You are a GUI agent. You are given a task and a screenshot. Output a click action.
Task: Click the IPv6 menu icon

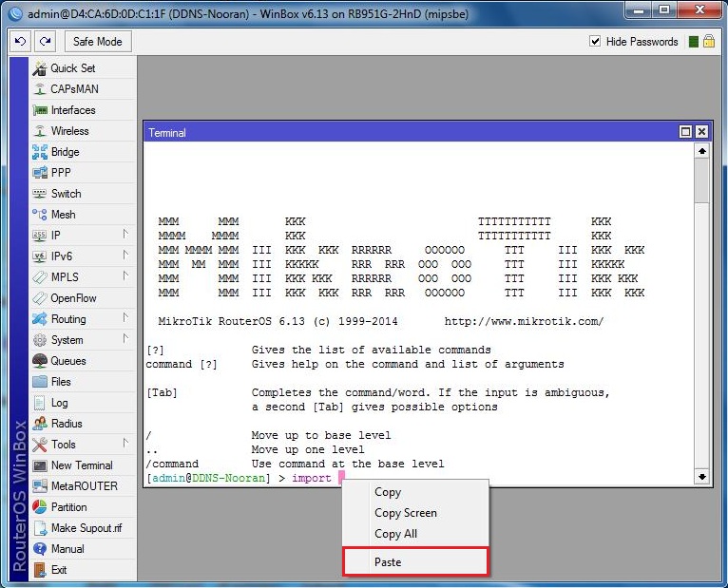tap(40, 256)
